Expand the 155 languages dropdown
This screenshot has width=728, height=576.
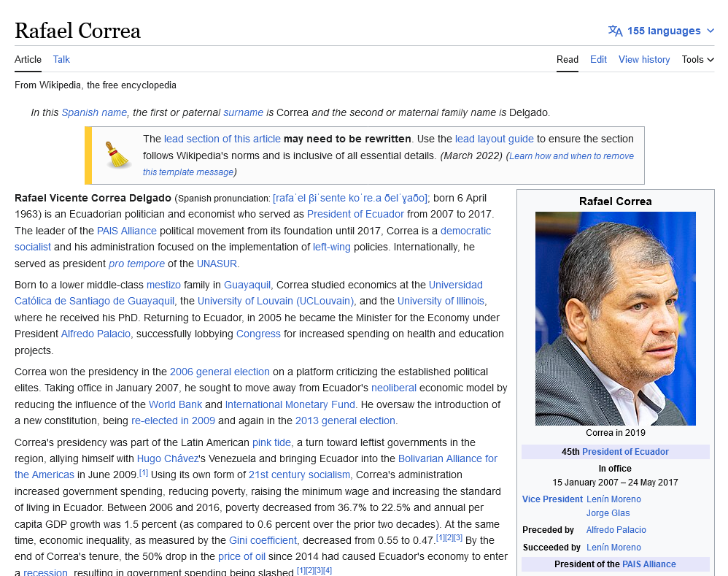(661, 31)
